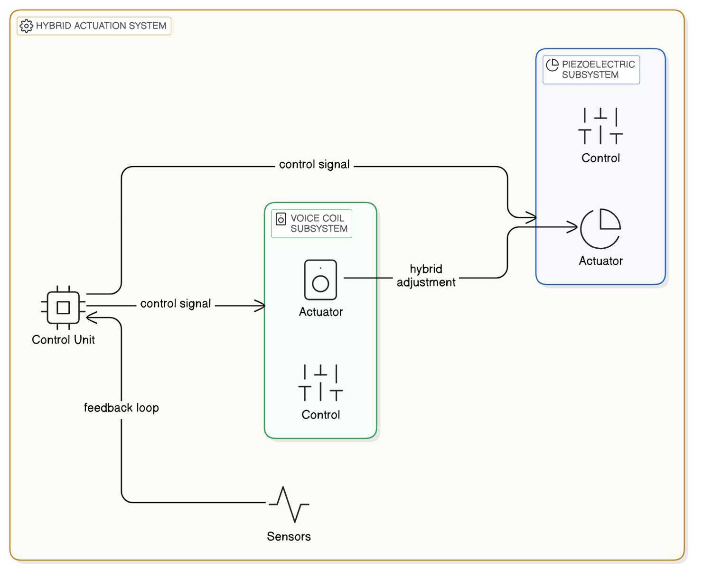Screen dimensions: 712x588
Task: Click the small speaker icon in Voice Coil Subsystem label
Action: point(281,219)
